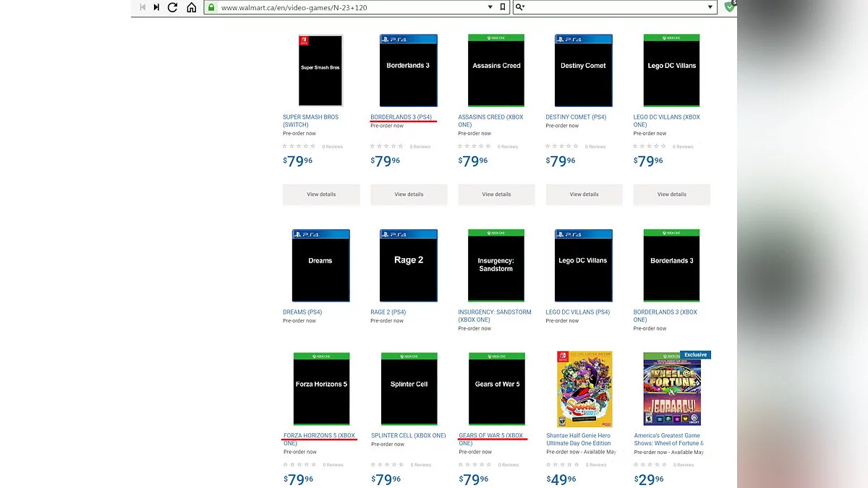Viewport: 868px width, 488px height.
Task: Open America's Greatest Game Shows link
Action: [668, 440]
